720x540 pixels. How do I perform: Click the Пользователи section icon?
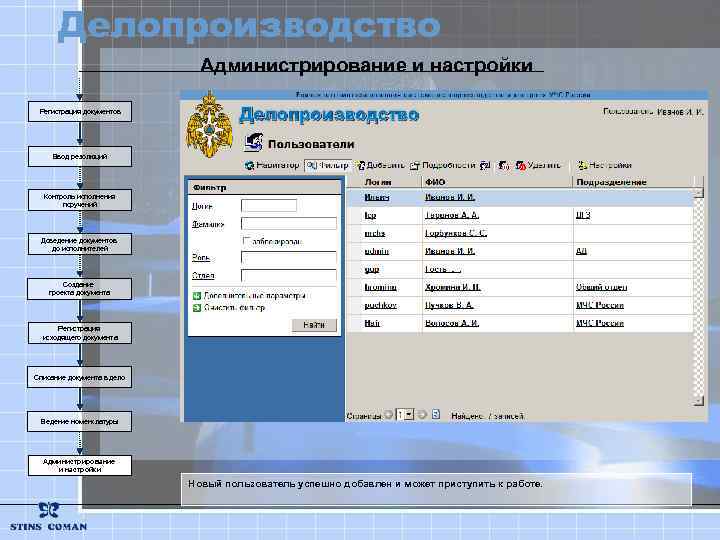click(253, 143)
